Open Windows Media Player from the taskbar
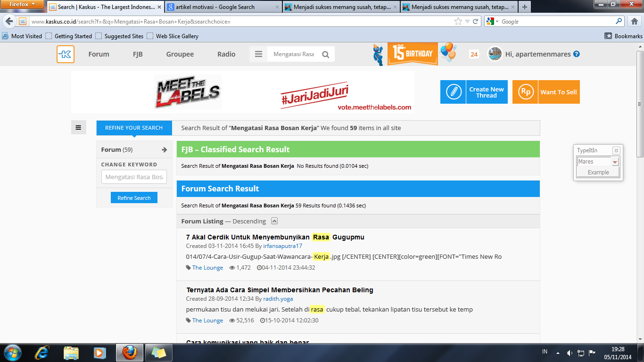Image resolution: width=644 pixels, height=362 pixels. coord(99,353)
